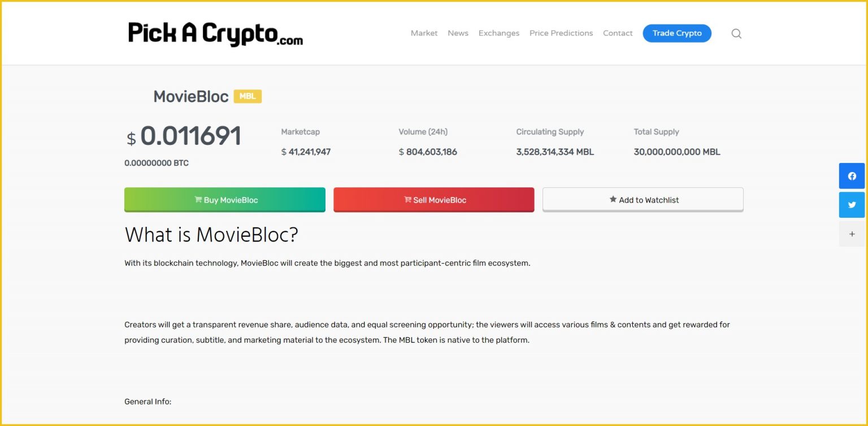
Task: Go to the Contact page
Action: 618,33
